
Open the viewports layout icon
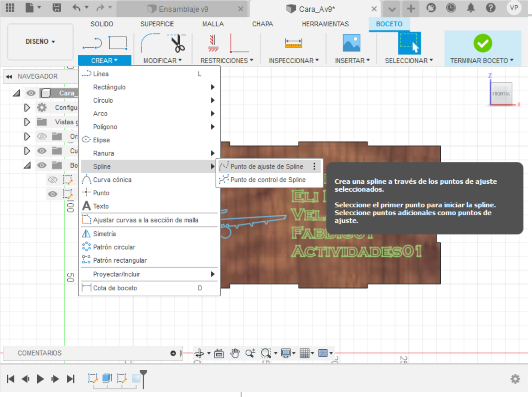(323, 353)
